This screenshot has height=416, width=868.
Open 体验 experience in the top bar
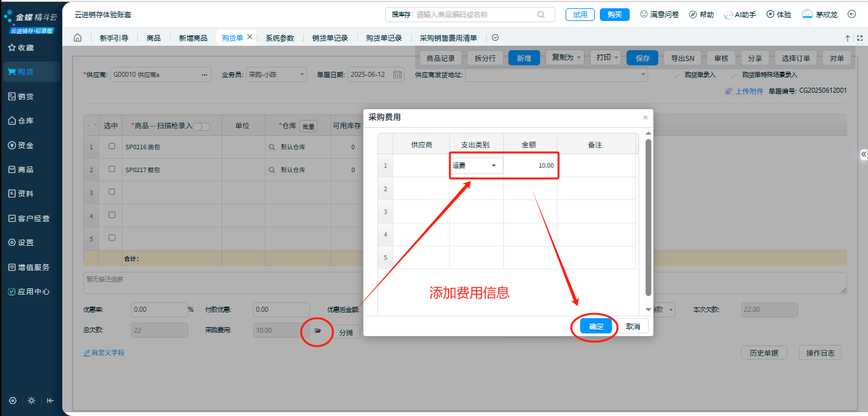779,15
